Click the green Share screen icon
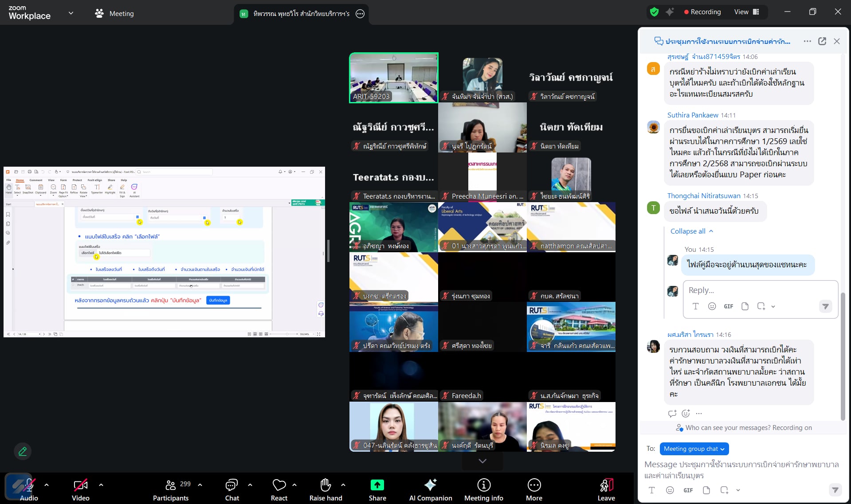 click(x=377, y=485)
